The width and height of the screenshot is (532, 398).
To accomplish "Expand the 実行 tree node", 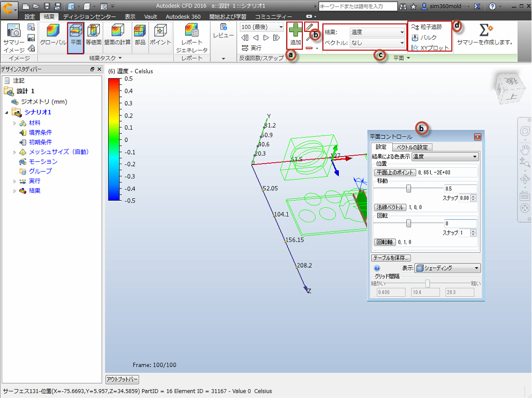I will tap(15, 181).
